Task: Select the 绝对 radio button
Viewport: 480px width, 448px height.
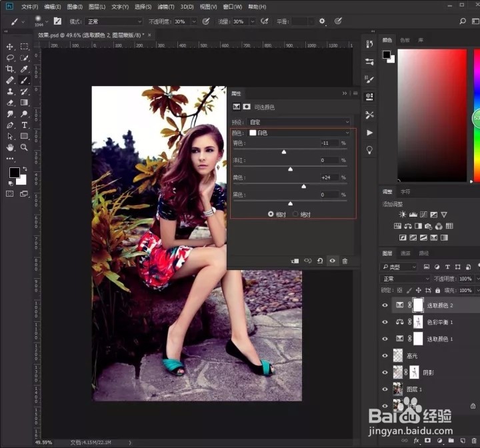Action: click(295, 214)
